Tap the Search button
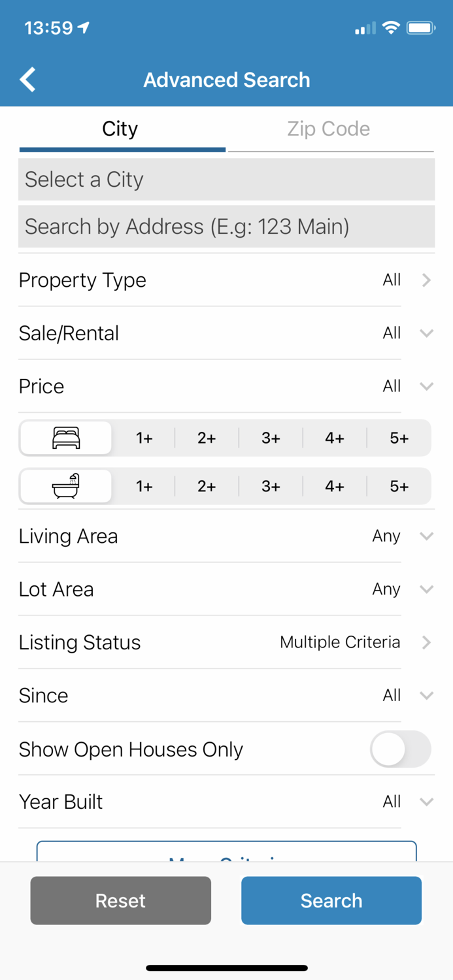Image resolution: width=453 pixels, height=980 pixels. coord(331,900)
